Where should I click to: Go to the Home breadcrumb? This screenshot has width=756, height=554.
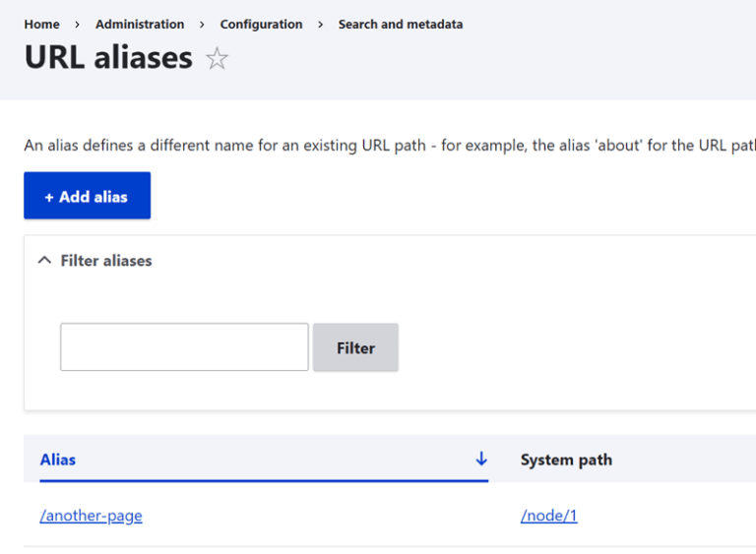coord(41,25)
